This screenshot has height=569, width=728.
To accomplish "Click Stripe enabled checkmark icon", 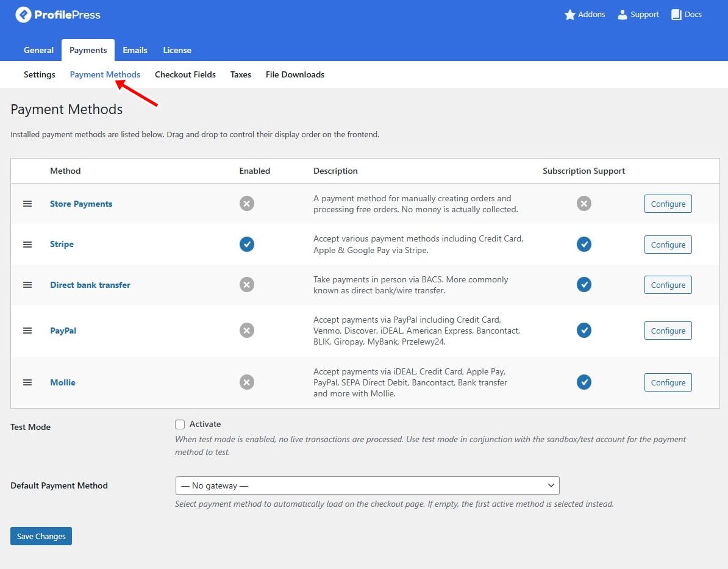I will (246, 244).
